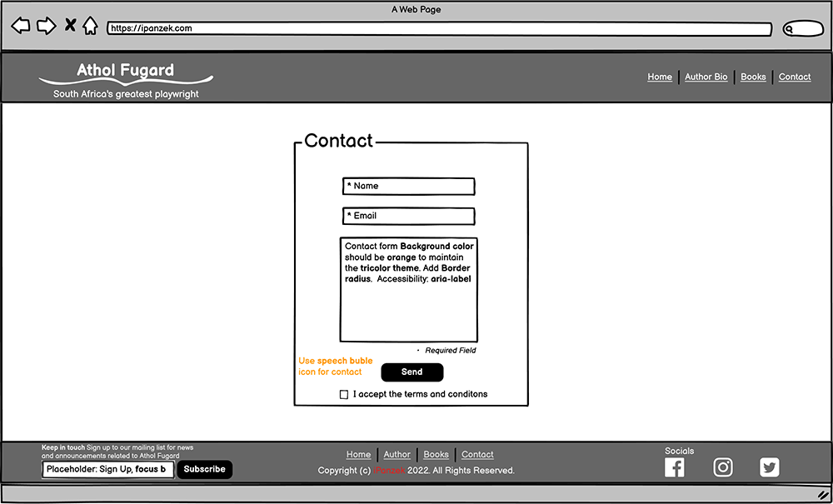Click the "South Africa's greatest playwright" tagline
The height and width of the screenshot is (504, 833).
point(126,94)
